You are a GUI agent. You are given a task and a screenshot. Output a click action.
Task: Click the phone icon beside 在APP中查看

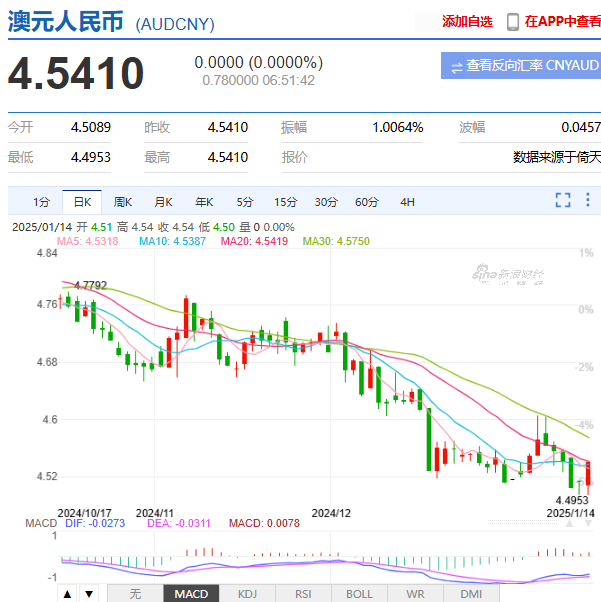point(512,21)
